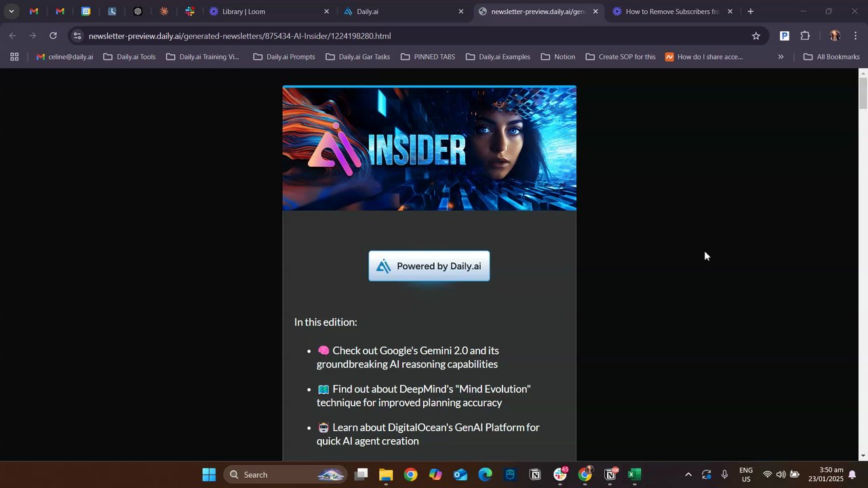Switch to the pinned Google Calendar tab
This screenshot has width=868, height=488.
pos(86,12)
